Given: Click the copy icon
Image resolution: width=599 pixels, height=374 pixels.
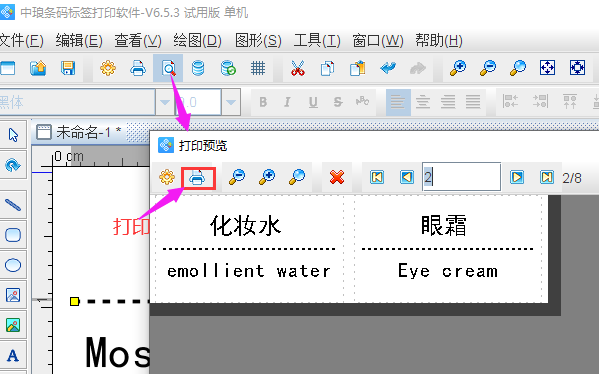Looking at the screenshot, I should [x=327, y=68].
